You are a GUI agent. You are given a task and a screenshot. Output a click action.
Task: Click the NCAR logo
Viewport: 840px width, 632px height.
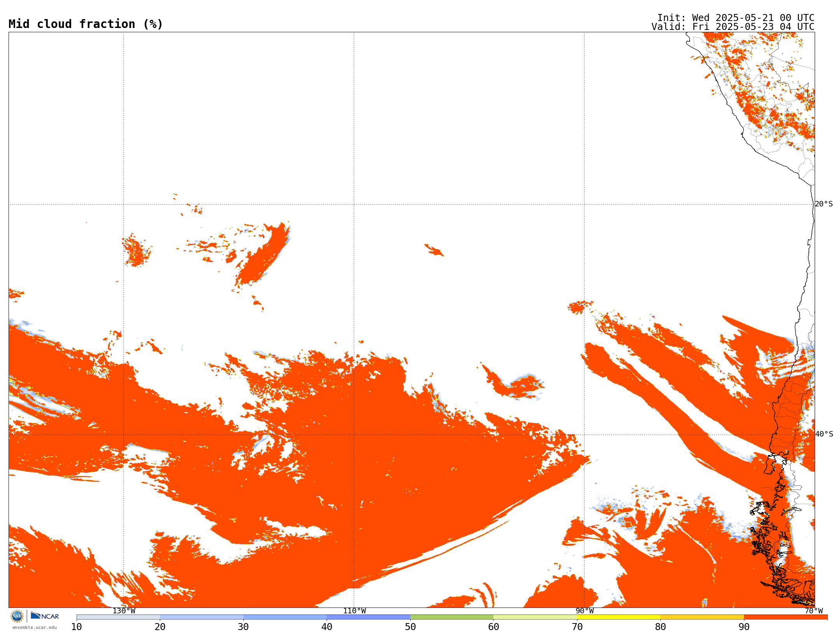(x=45, y=616)
